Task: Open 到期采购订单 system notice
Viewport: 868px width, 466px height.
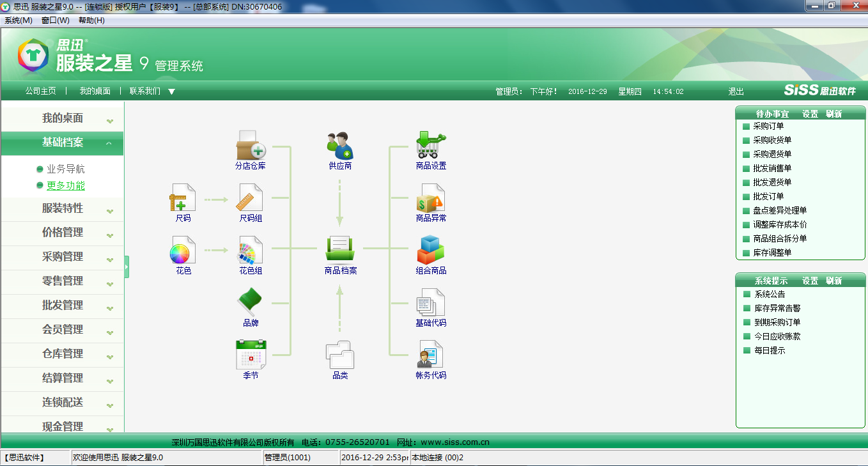Action: [777, 323]
